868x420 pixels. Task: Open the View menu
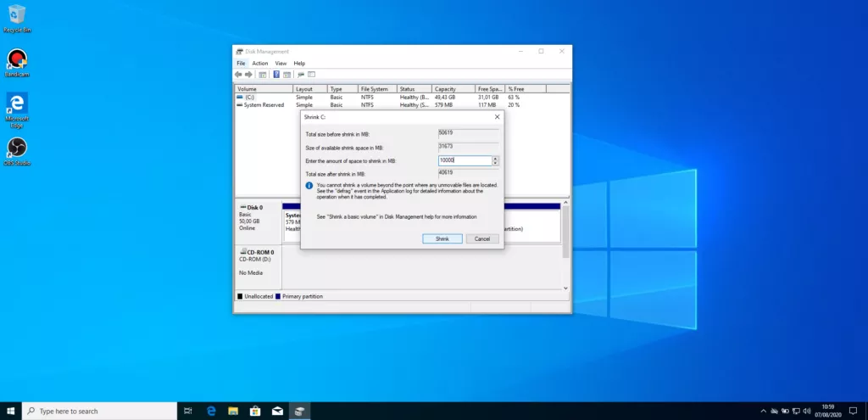[281, 64]
